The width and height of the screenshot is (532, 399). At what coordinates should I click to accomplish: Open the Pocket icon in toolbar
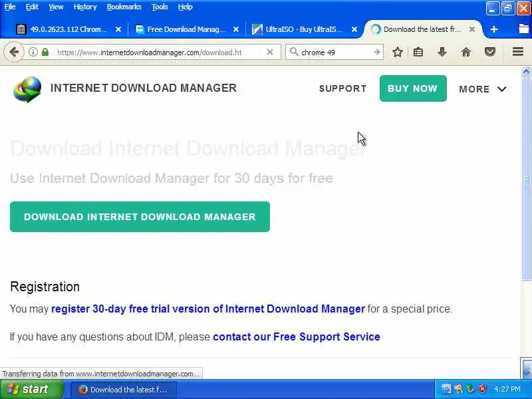coord(490,52)
